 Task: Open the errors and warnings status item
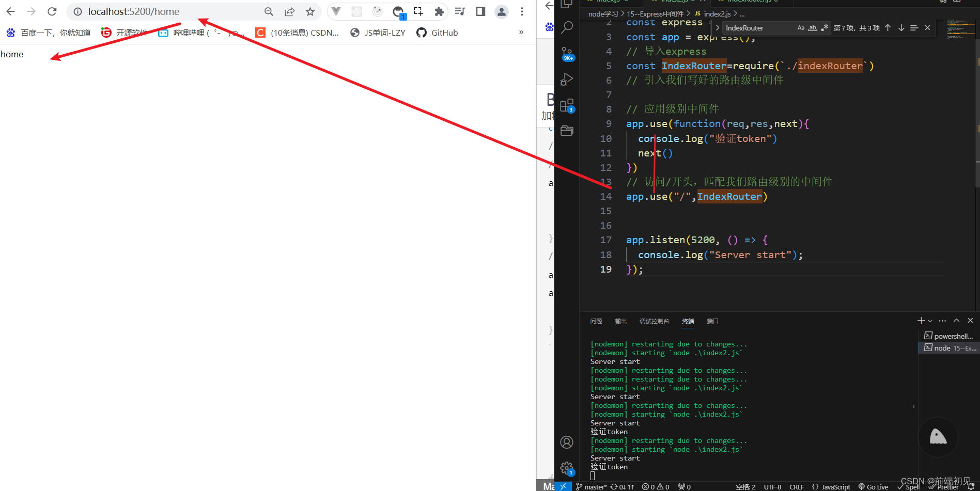coord(656,487)
